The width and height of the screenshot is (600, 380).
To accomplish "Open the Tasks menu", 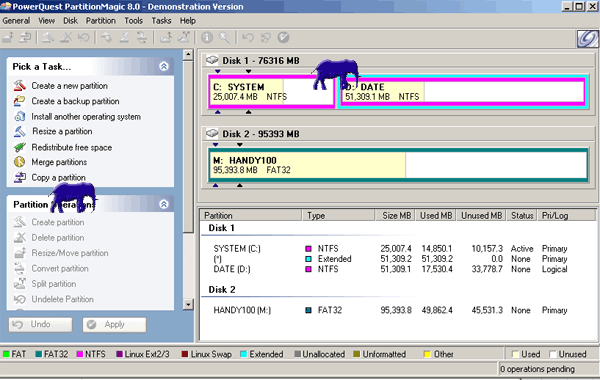I will coord(161,21).
